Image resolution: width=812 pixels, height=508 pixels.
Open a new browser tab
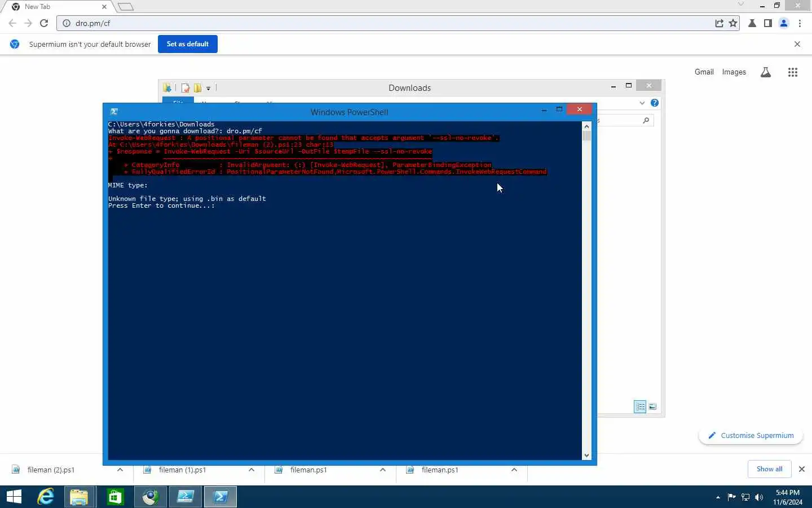pos(126,7)
